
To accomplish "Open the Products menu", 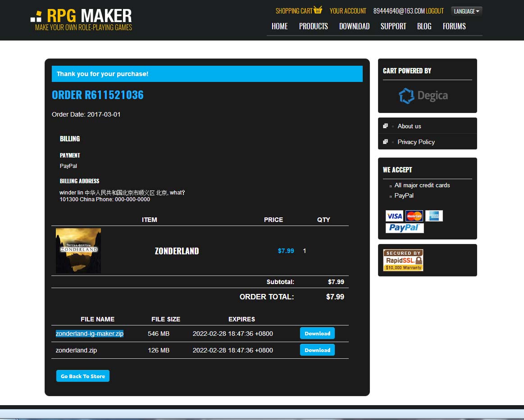I will coord(314,26).
